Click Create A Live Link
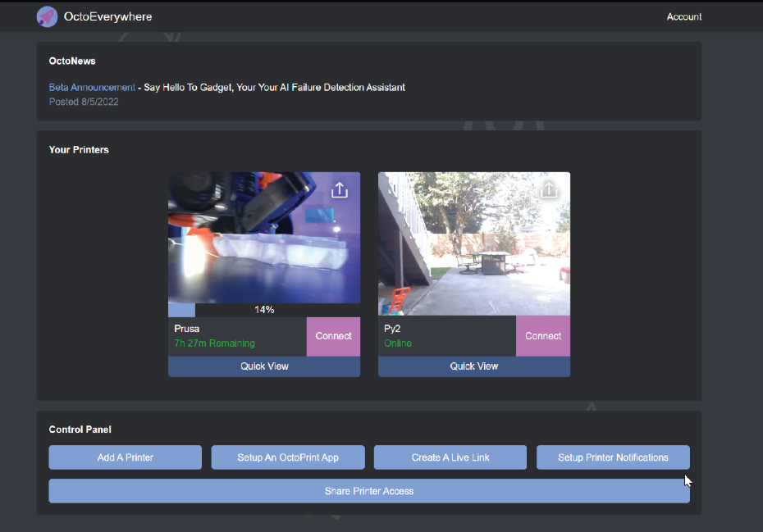 450,457
